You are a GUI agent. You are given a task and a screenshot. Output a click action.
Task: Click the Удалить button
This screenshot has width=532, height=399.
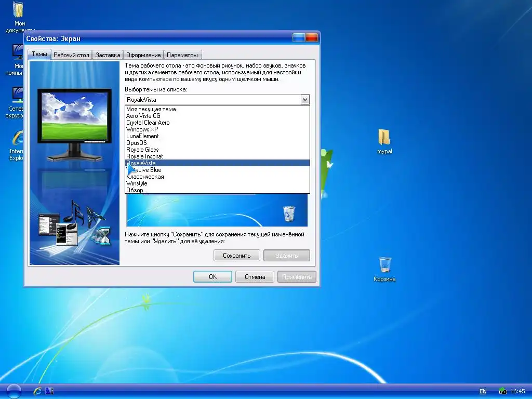pyautogui.click(x=287, y=256)
